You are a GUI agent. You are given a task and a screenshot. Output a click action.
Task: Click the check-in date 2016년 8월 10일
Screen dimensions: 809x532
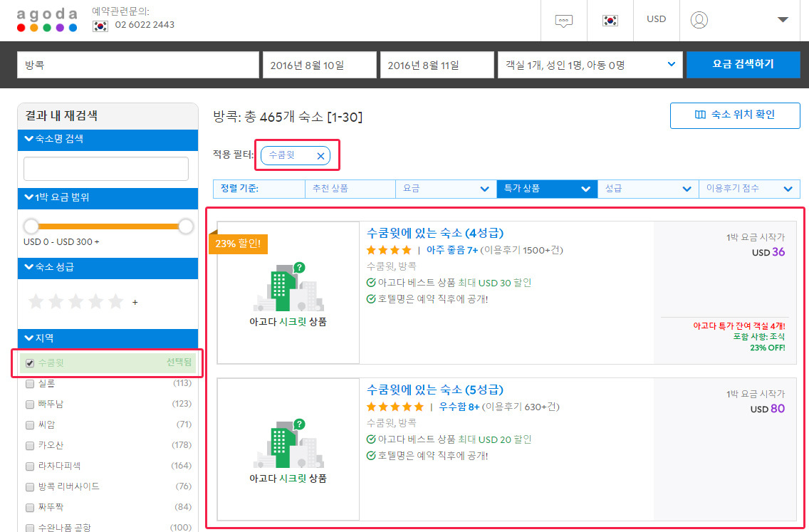319,65
